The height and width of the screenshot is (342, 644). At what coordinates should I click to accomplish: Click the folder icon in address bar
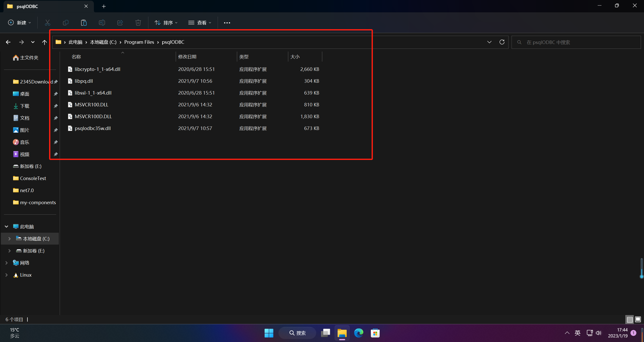(x=58, y=42)
